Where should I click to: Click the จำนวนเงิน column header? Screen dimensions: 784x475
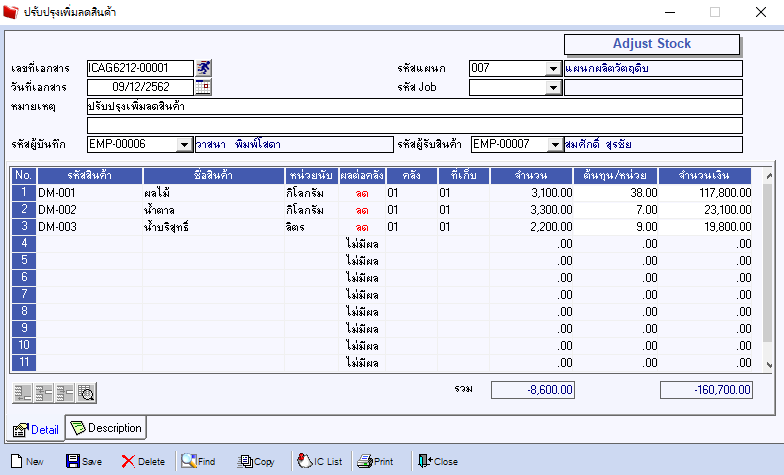[x=705, y=176]
